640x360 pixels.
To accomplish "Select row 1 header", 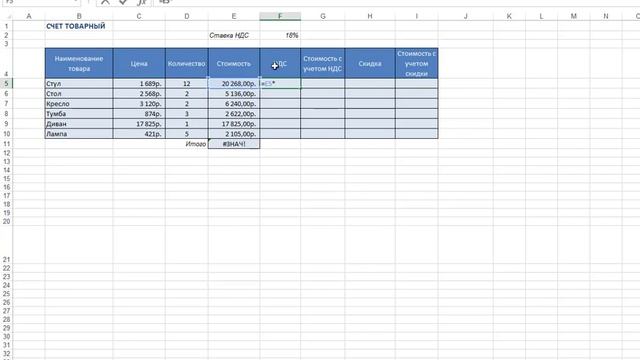I will tap(6, 26).
